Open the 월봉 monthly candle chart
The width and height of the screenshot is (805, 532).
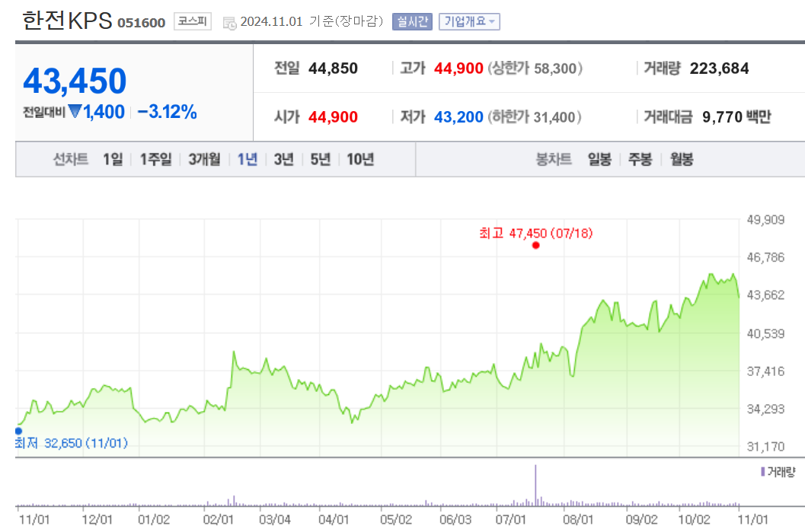[x=682, y=159]
